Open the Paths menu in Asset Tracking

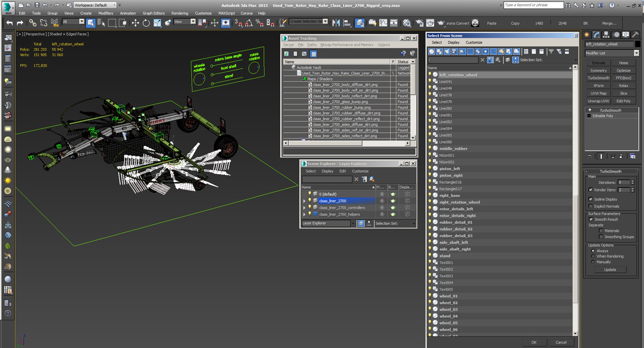312,45
